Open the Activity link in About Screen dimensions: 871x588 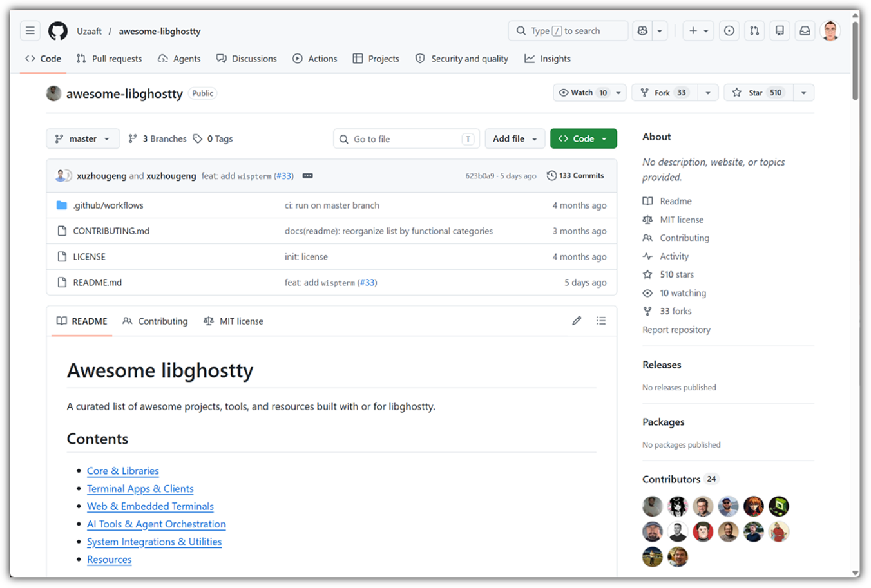click(x=665, y=256)
